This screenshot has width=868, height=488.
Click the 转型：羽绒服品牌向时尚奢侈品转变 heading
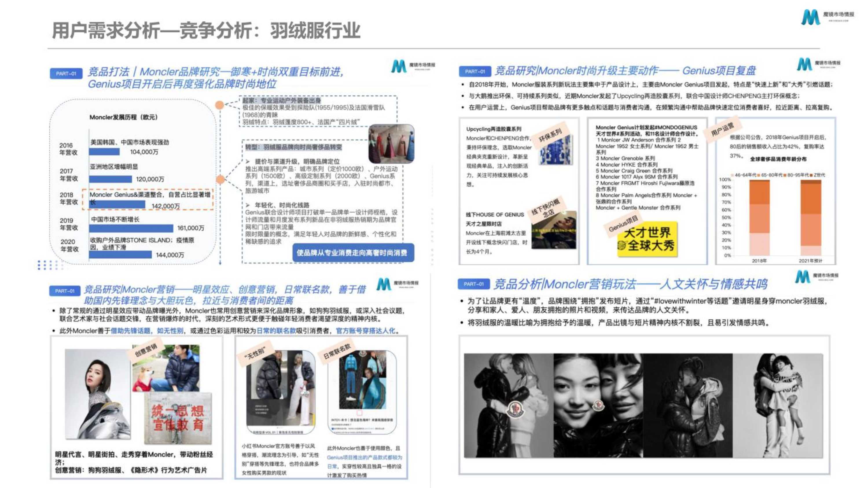[293, 147]
